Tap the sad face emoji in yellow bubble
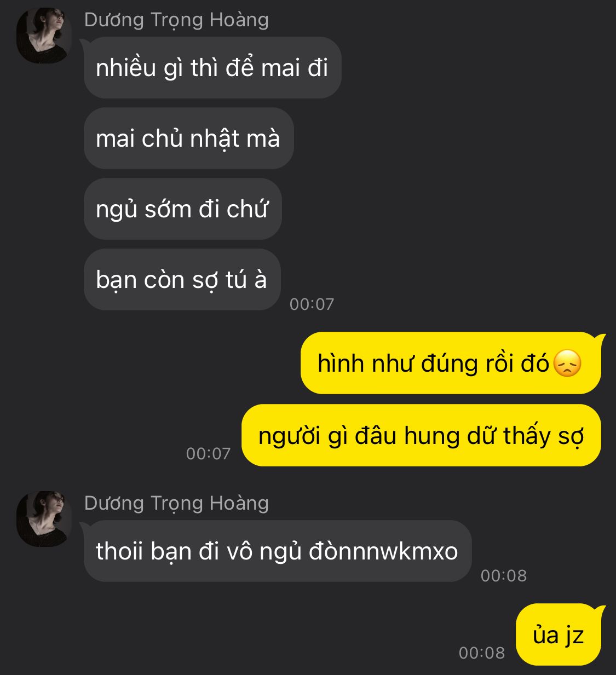Viewport: 616px width, 675px height. 567,364
